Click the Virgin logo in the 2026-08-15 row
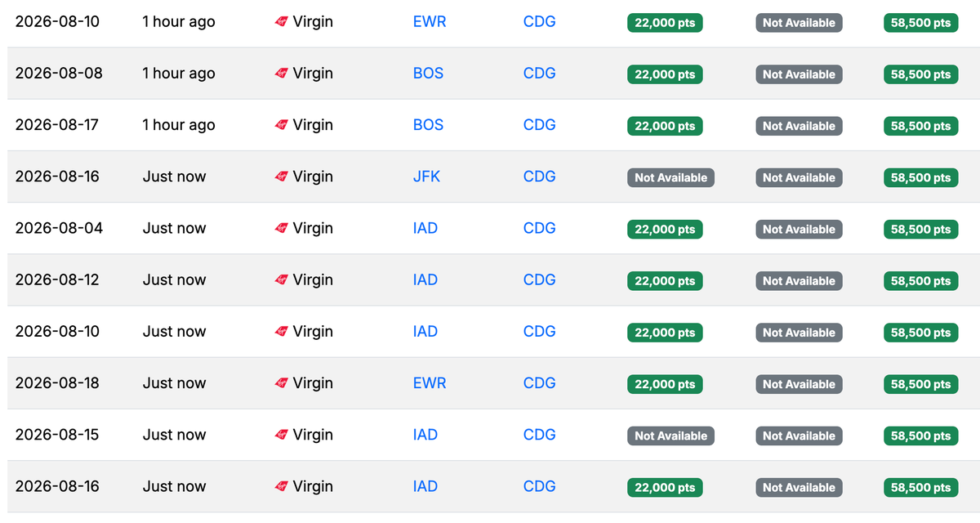The width and height of the screenshot is (980, 523). click(x=282, y=435)
